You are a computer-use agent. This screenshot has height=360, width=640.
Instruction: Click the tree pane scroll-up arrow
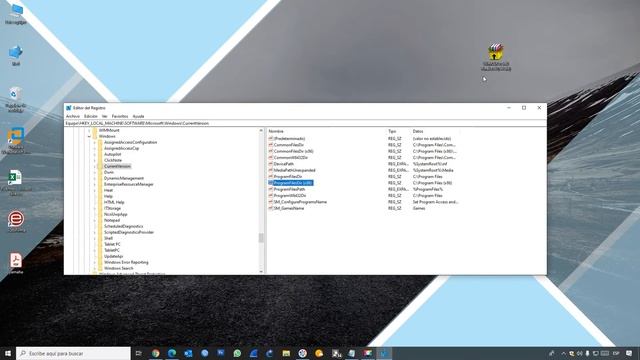coord(261,131)
